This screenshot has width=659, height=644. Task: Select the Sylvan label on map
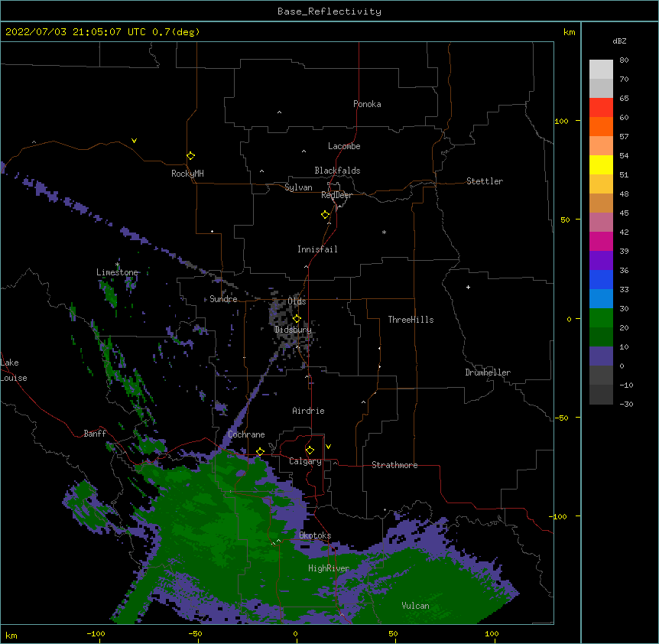pyautogui.click(x=298, y=187)
